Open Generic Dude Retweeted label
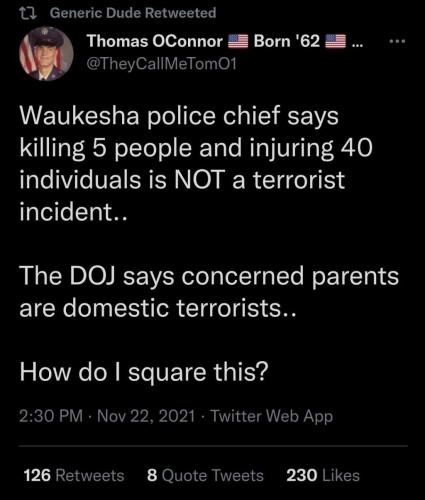Image resolution: width=425 pixels, height=500 pixels. (x=133, y=13)
